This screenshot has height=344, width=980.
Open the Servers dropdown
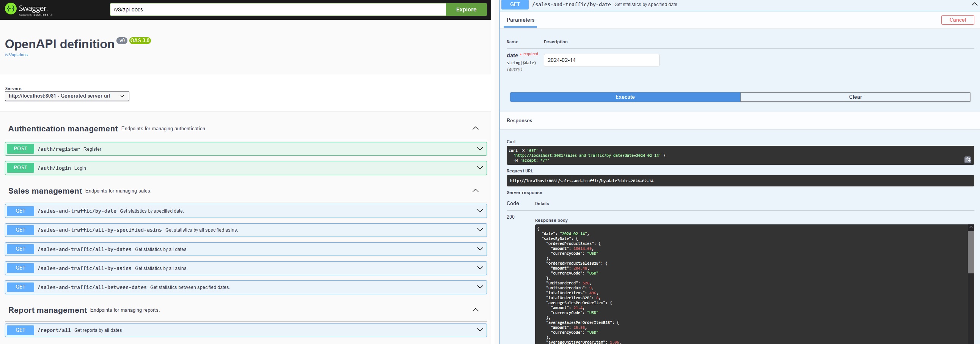point(67,96)
